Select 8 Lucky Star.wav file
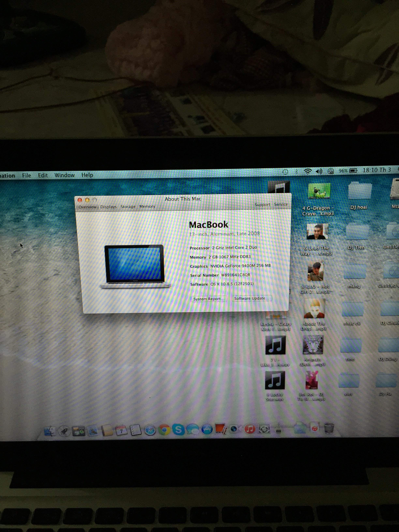Viewport: 399px width, 532px height. (275, 386)
